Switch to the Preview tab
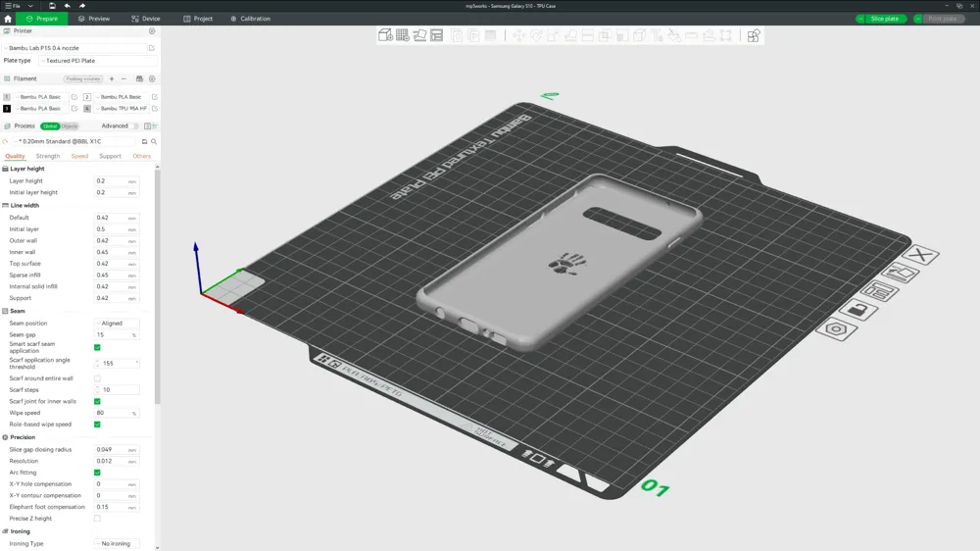 pyautogui.click(x=94, y=19)
